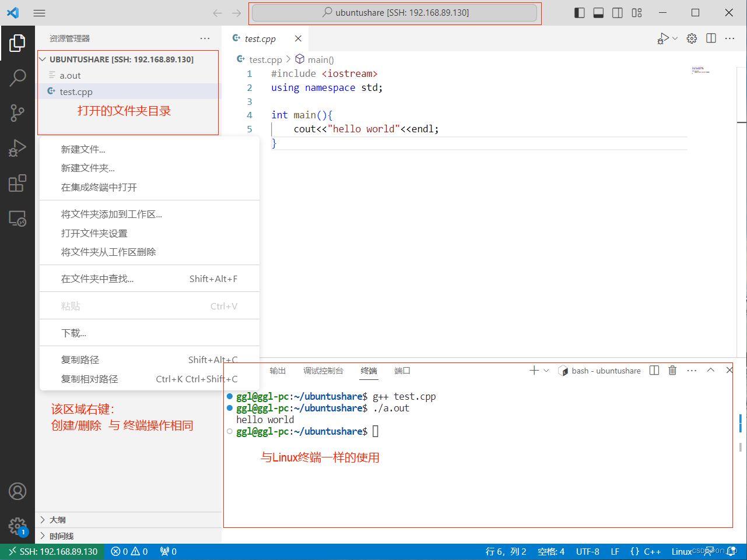This screenshot has height=560, width=747.
Task: Choose 复制相对路径 from context menu
Action: click(x=149, y=379)
